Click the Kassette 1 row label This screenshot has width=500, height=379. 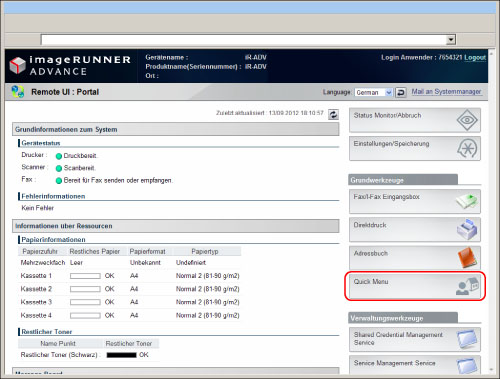36,276
